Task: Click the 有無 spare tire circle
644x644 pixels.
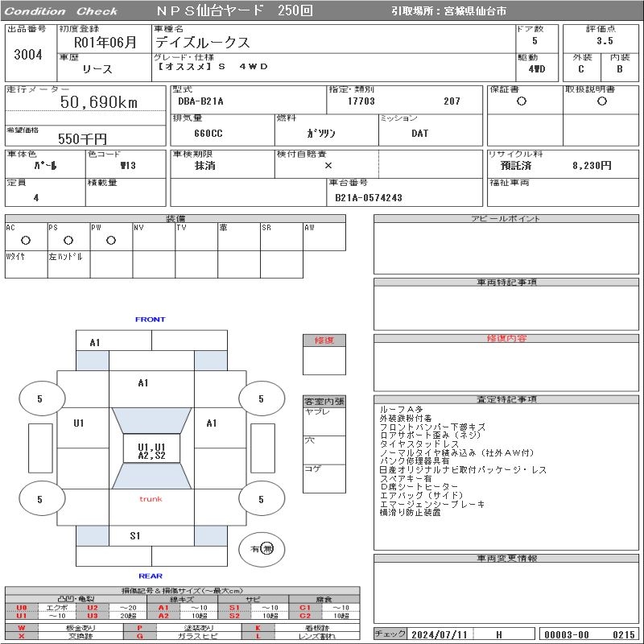Action: 262,549
